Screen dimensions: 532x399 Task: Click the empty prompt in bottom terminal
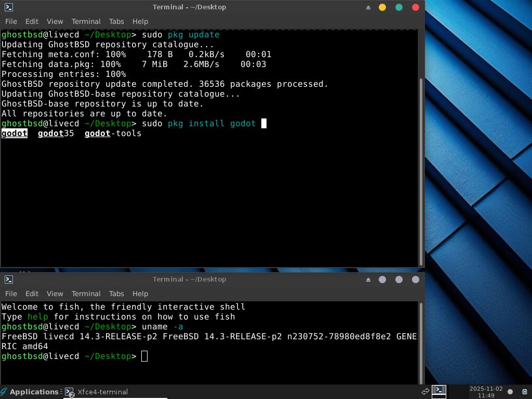(x=144, y=356)
